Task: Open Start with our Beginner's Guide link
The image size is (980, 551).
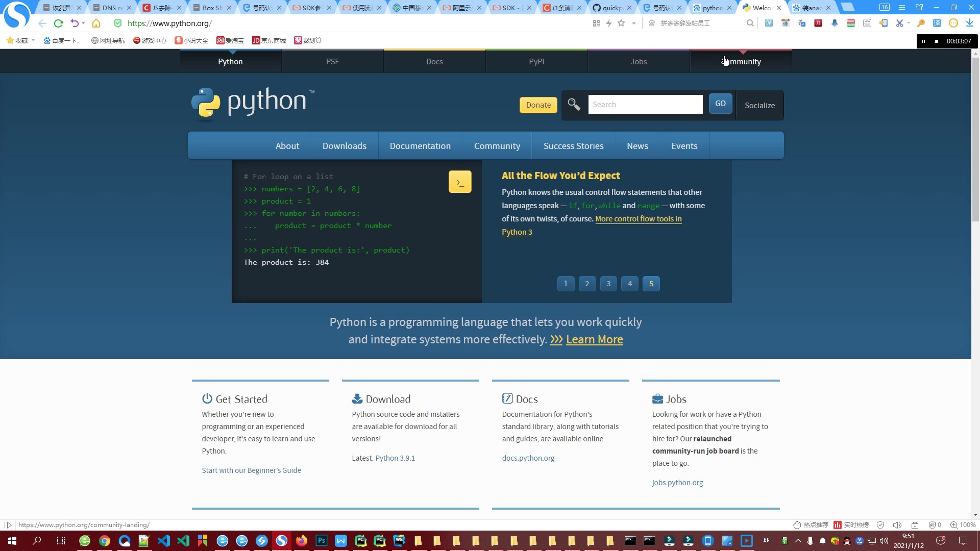Action: (251, 470)
